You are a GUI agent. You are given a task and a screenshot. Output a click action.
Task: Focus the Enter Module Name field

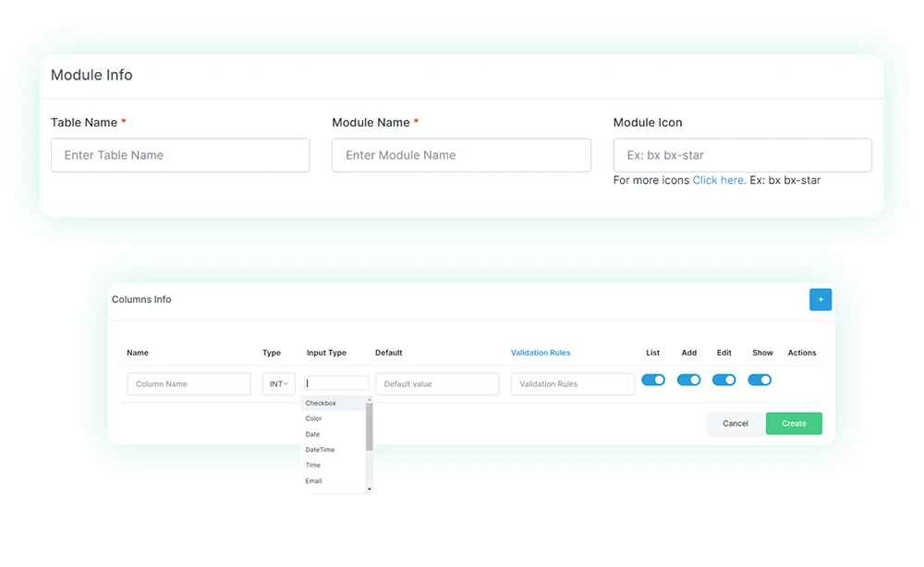(461, 154)
